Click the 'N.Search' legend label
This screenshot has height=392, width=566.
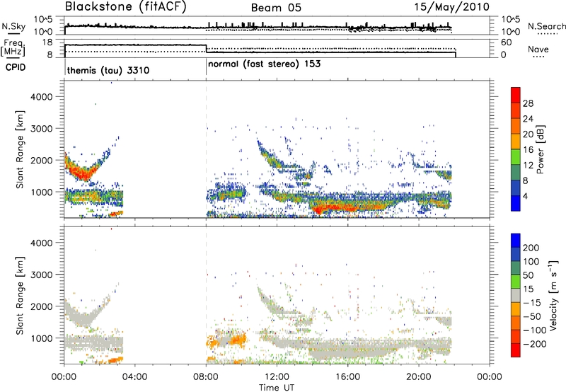546,26
